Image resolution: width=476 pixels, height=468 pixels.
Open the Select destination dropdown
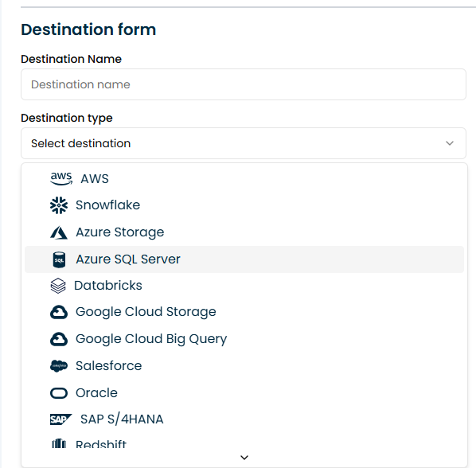point(244,143)
